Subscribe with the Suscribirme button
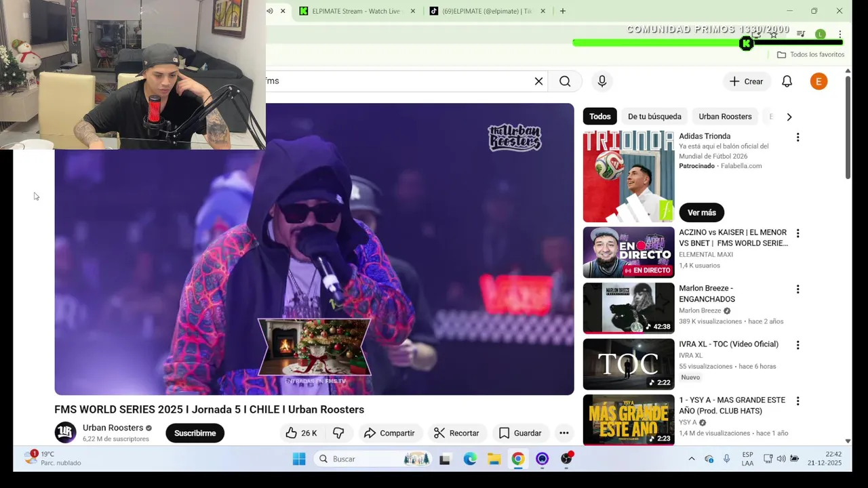 (195, 433)
